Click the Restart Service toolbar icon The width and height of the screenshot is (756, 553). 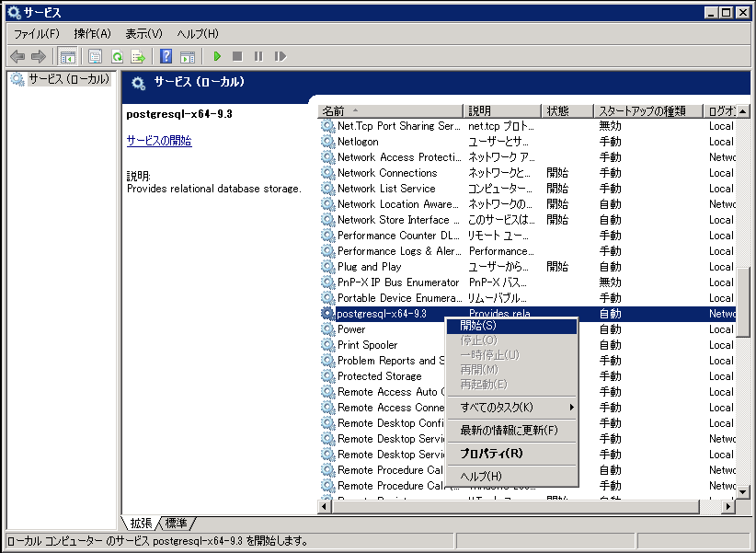[280, 56]
